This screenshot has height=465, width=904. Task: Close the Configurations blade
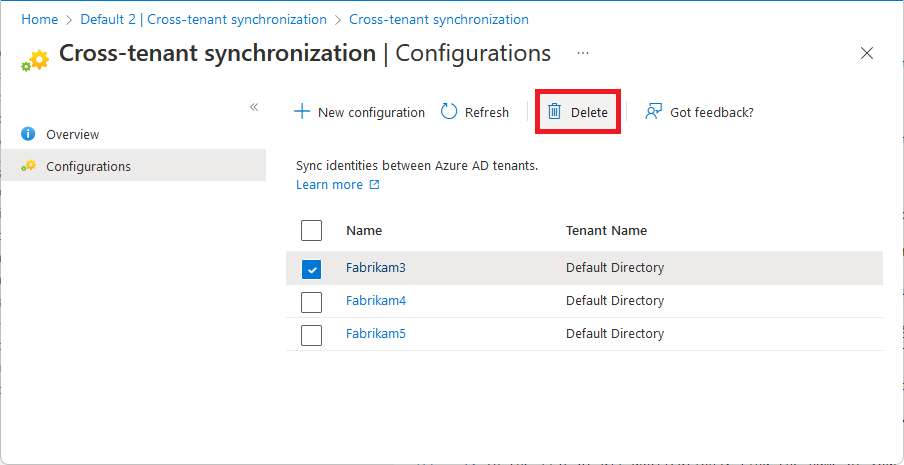coord(867,54)
